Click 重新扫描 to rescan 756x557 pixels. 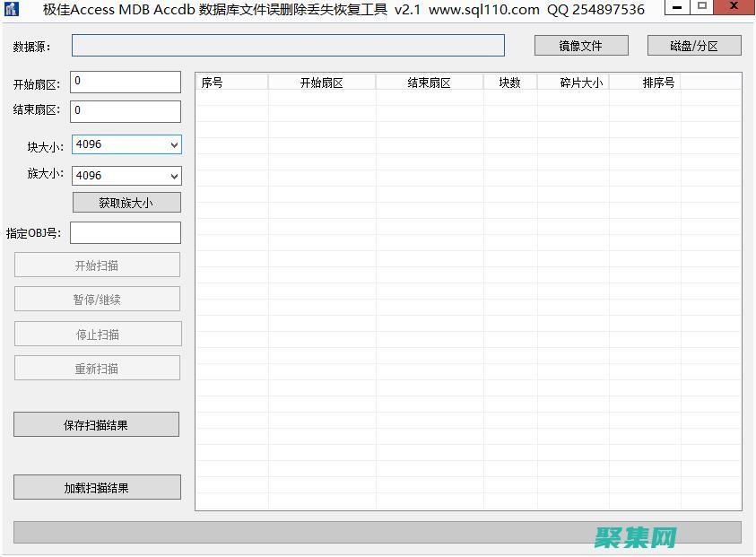97,368
